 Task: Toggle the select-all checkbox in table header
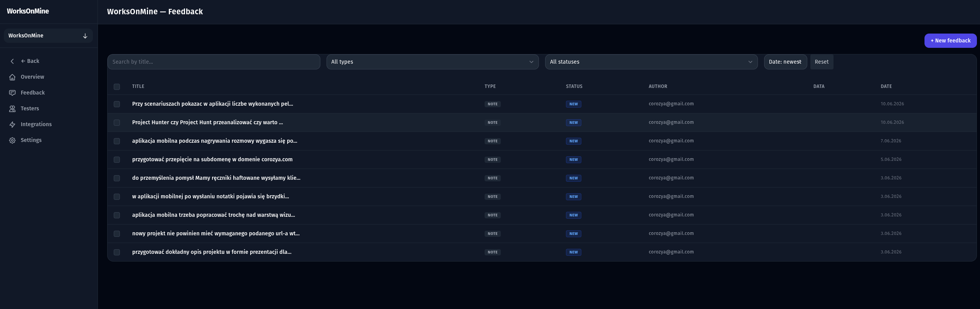[x=117, y=87]
